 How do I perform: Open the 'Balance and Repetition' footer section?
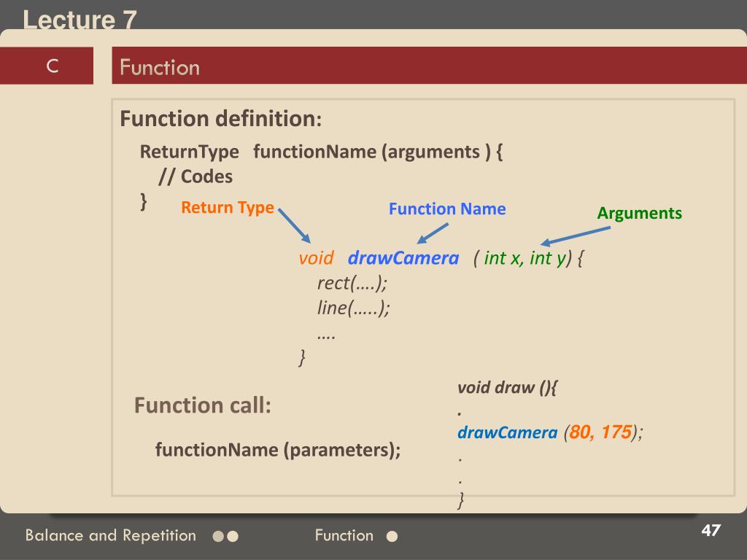(x=111, y=536)
